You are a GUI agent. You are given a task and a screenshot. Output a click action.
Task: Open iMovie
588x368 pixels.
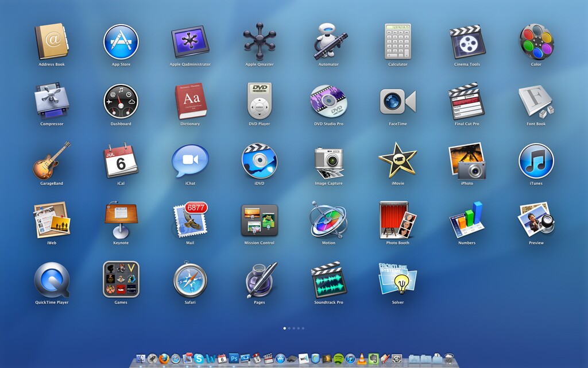pos(398,160)
